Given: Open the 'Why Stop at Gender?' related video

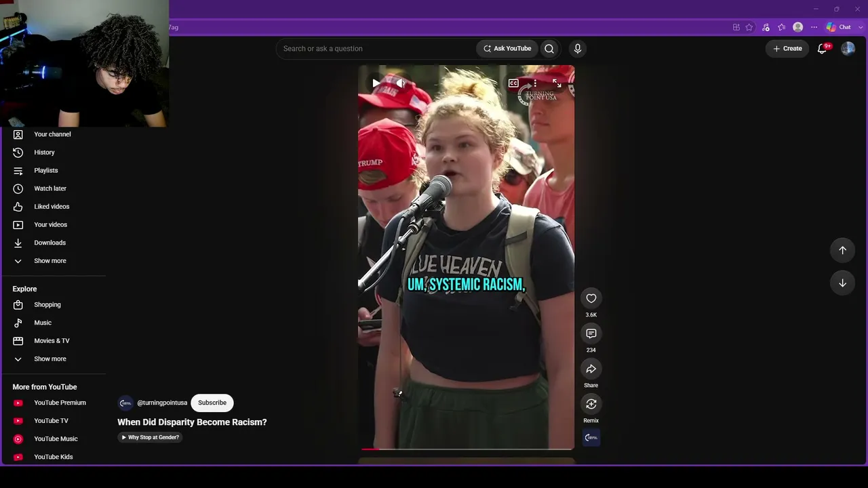Looking at the screenshot, I should tap(150, 437).
